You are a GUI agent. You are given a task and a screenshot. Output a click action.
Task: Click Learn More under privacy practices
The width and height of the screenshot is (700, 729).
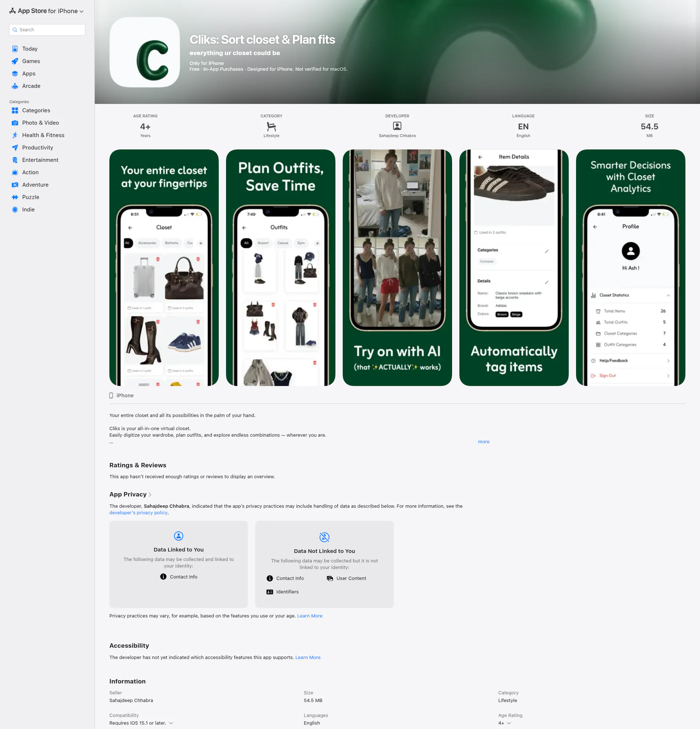pyautogui.click(x=310, y=616)
